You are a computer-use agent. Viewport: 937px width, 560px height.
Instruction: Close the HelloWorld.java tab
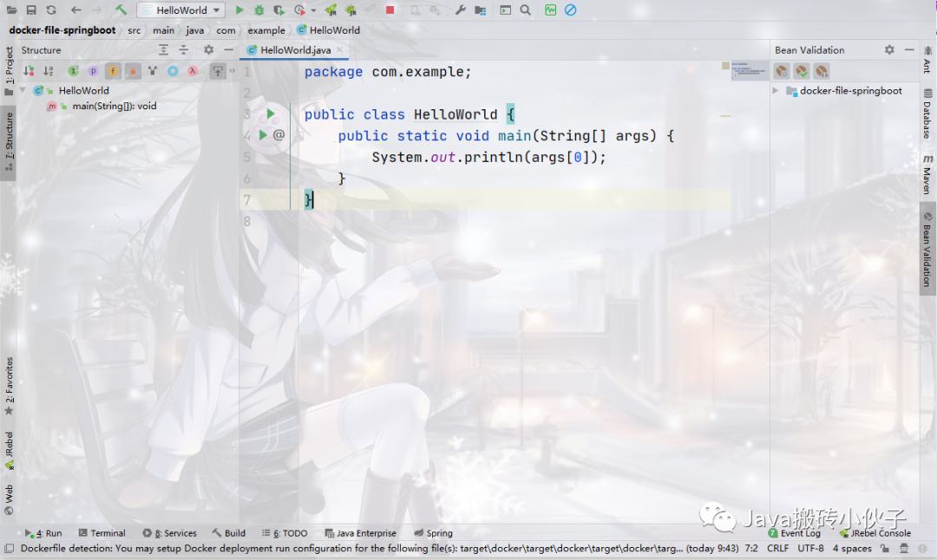pyautogui.click(x=339, y=49)
